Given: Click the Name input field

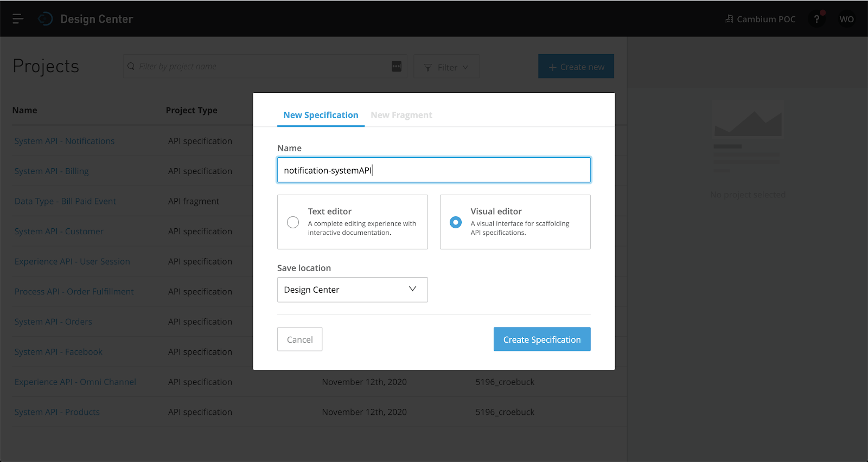Looking at the screenshot, I should coord(433,170).
